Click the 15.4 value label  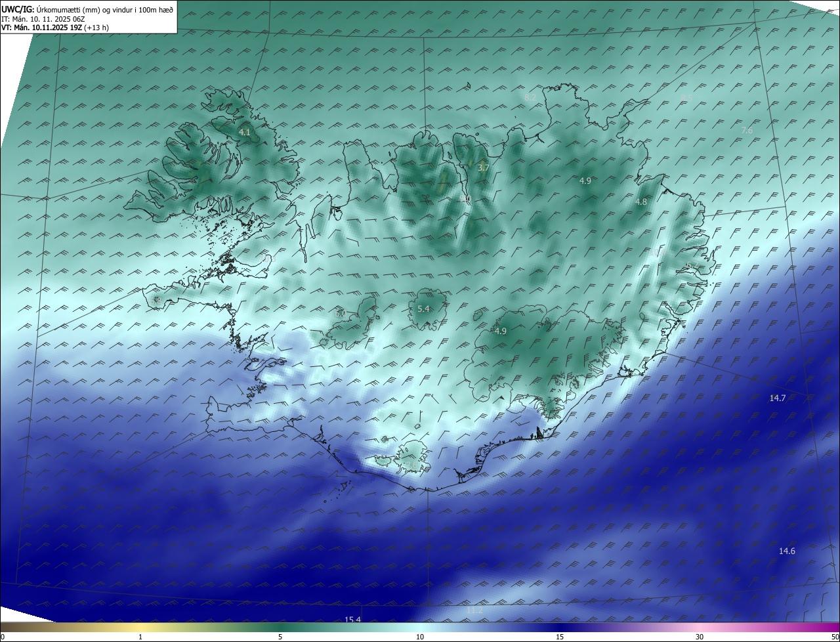click(x=352, y=620)
